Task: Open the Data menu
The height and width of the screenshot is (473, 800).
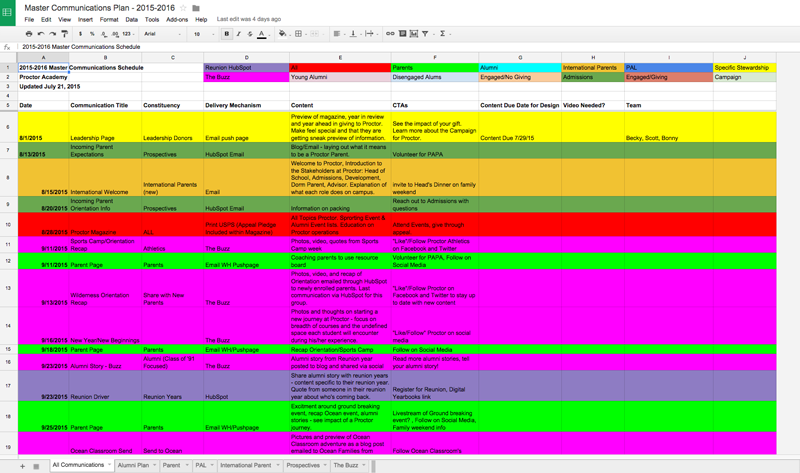Action: tap(132, 19)
